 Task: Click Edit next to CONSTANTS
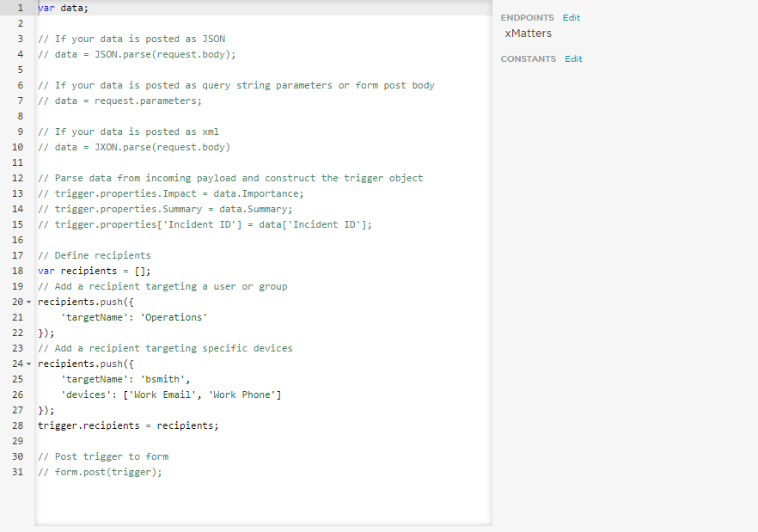[573, 59]
